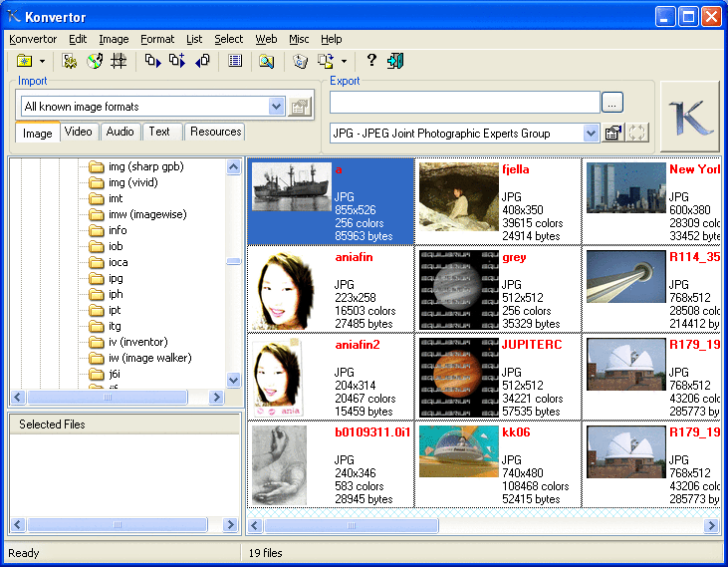Click the magnifier preview toolbar icon

pos(266,61)
